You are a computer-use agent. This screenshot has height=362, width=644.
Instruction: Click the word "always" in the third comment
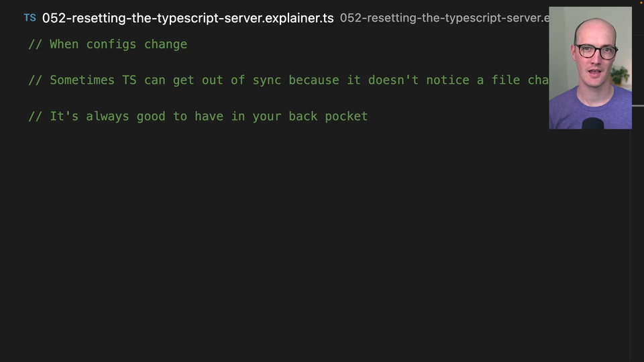tap(107, 117)
